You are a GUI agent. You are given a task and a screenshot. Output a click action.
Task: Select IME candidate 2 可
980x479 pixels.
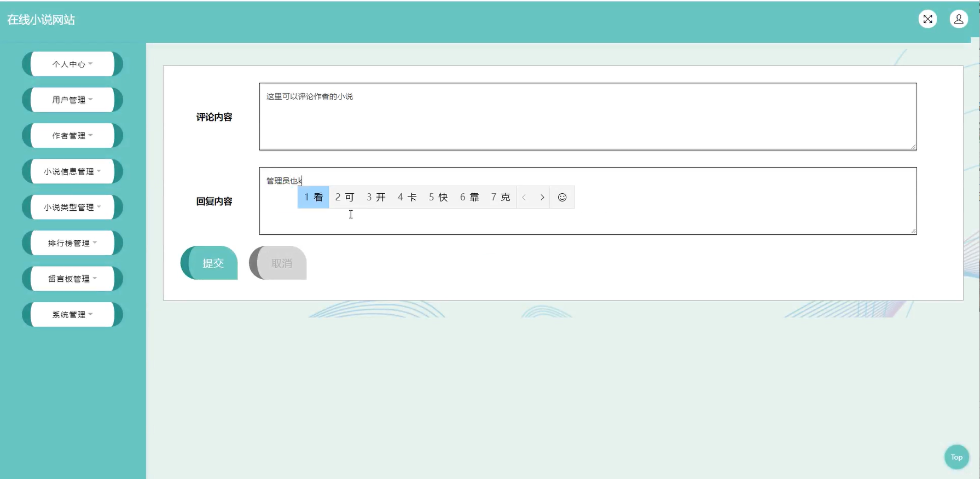345,197
